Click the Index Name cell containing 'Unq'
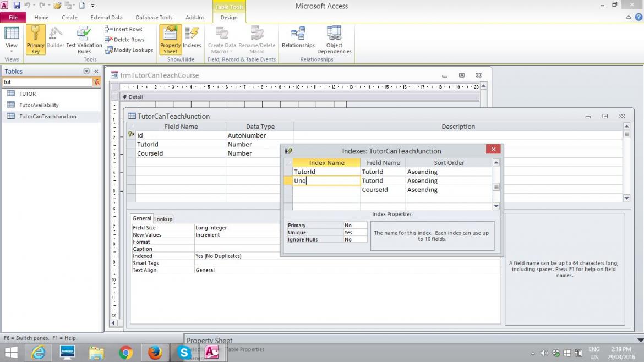The height and width of the screenshot is (362, 644). point(326,181)
